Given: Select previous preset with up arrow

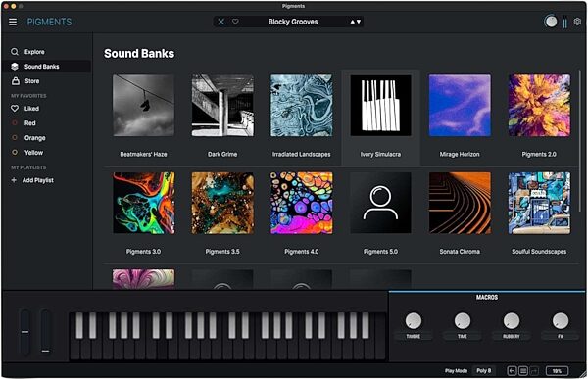Looking at the screenshot, I should pos(353,22).
